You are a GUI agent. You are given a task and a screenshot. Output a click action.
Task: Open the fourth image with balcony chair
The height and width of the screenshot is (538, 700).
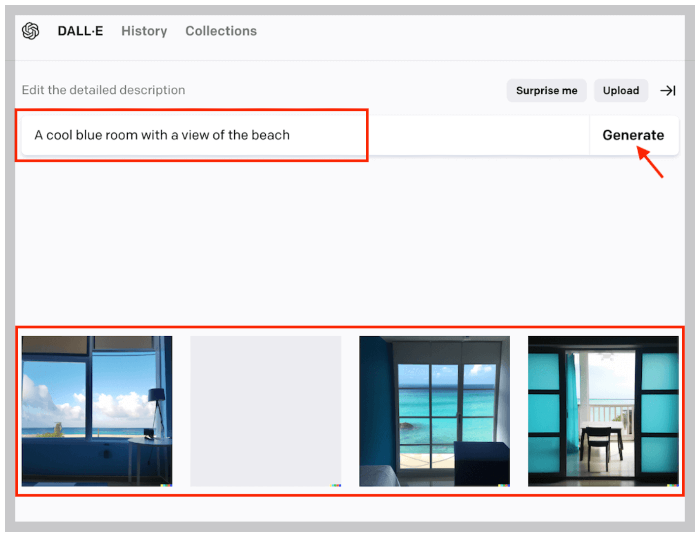[603, 411]
